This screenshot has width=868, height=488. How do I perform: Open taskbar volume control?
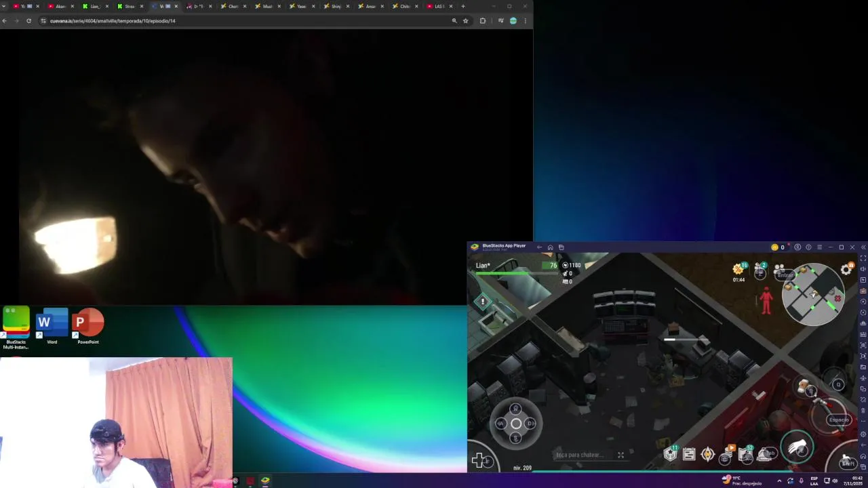835,481
